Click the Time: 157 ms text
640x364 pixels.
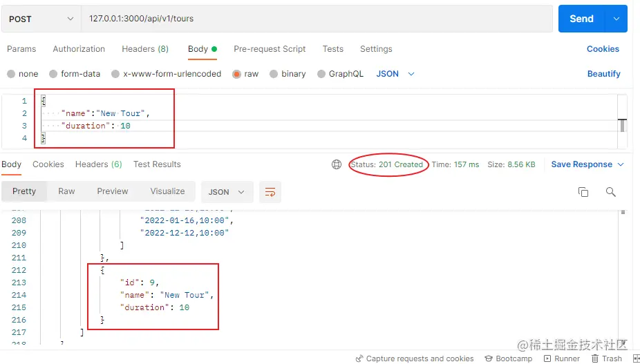point(455,164)
